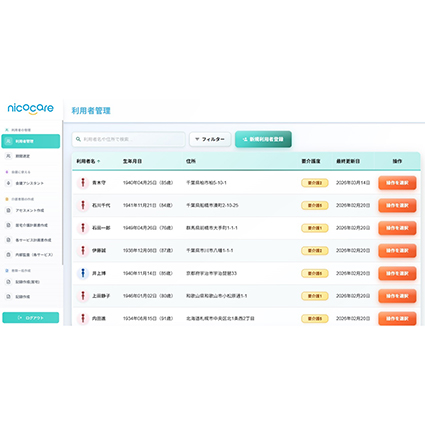This screenshot has width=425, height=425.
Task: Click the アセスメント作成 document icon
Action: click(x=9, y=210)
